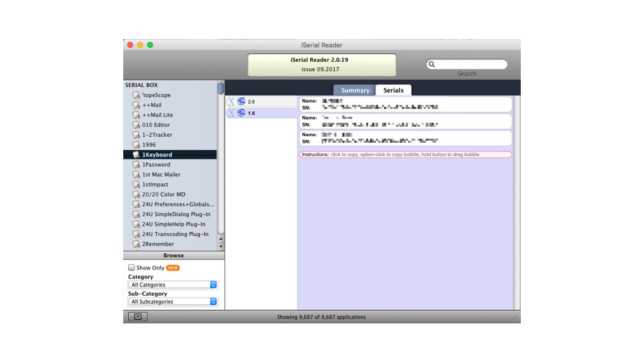This screenshot has width=644, height=362.
Task: Click the first Name/SN serial bubble
Action: point(406,104)
